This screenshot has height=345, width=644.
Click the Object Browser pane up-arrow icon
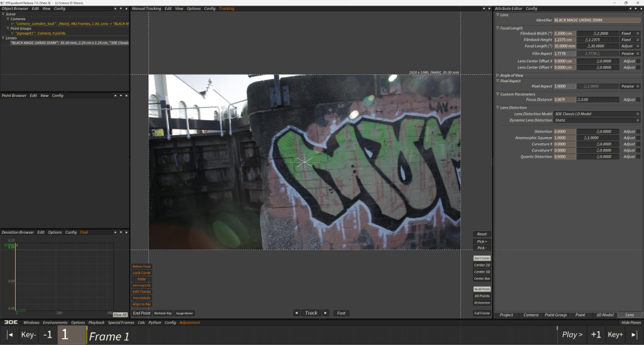115,9
